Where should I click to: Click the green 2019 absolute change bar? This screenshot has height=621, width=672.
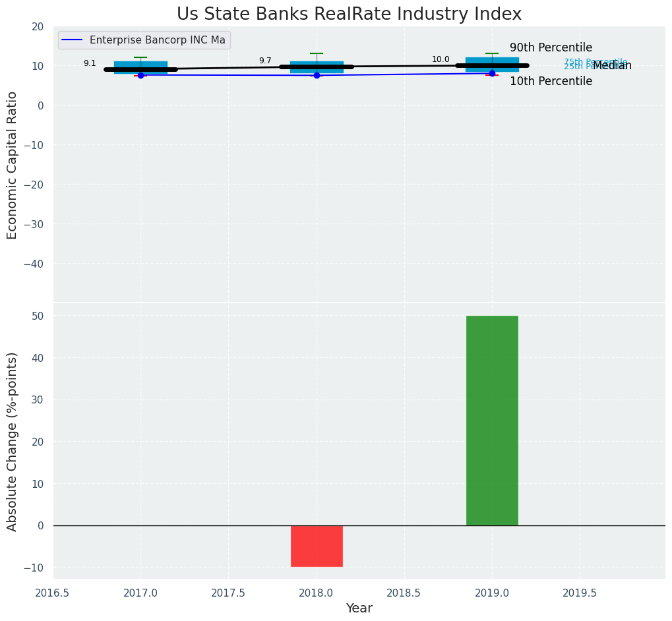point(492,420)
